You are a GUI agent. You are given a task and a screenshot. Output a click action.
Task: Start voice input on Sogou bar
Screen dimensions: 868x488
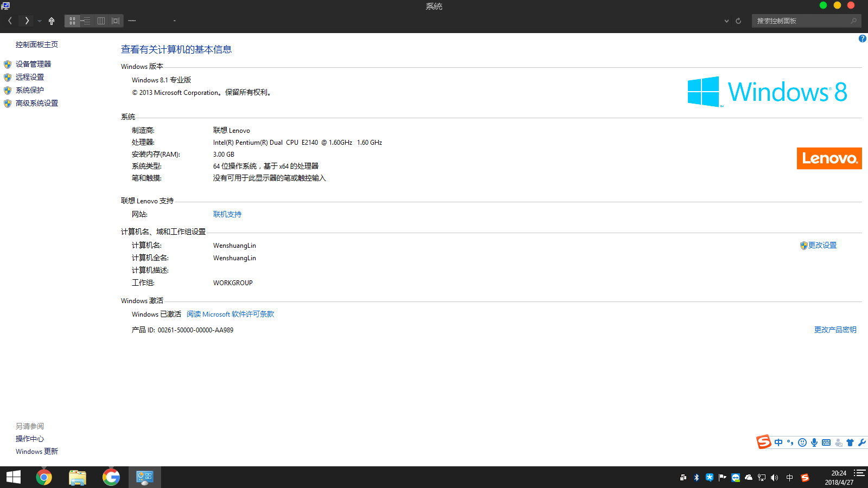[x=814, y=442]
